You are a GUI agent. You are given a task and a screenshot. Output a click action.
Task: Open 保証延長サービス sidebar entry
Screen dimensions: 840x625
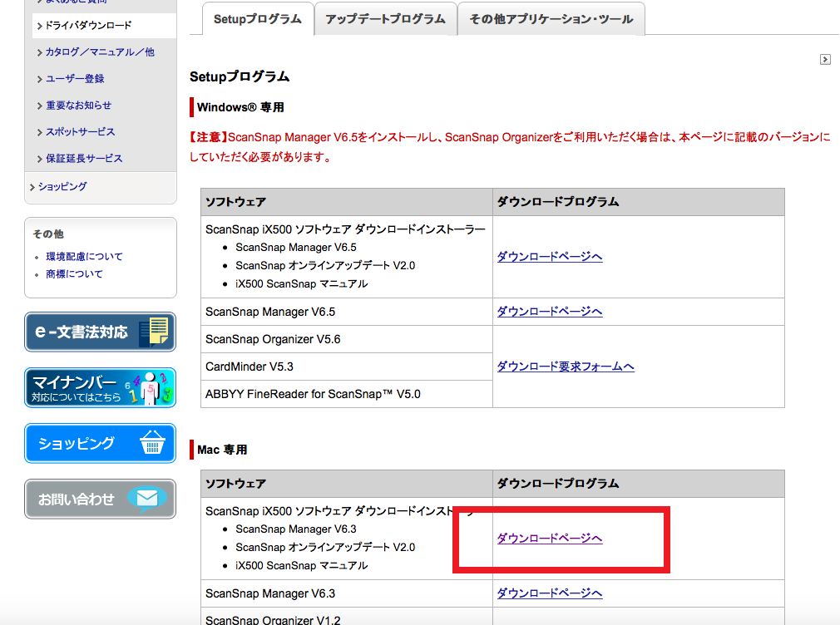coord(84,159)
